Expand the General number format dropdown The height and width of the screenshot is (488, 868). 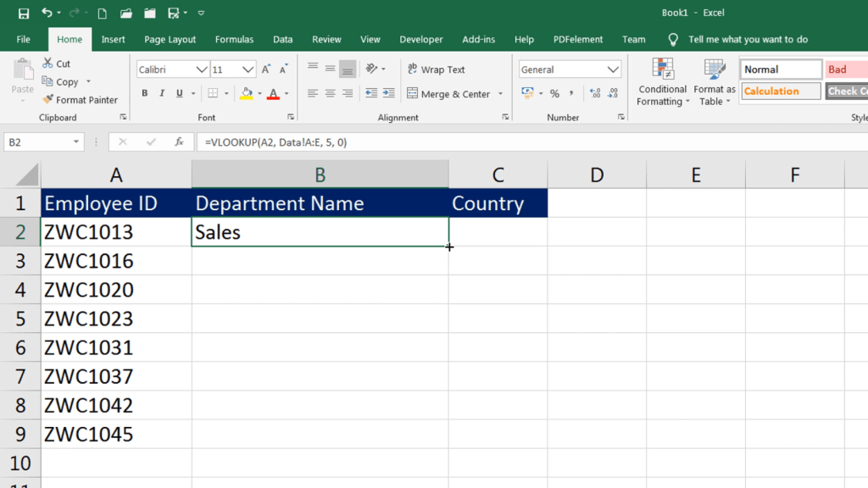pos(613,69)
